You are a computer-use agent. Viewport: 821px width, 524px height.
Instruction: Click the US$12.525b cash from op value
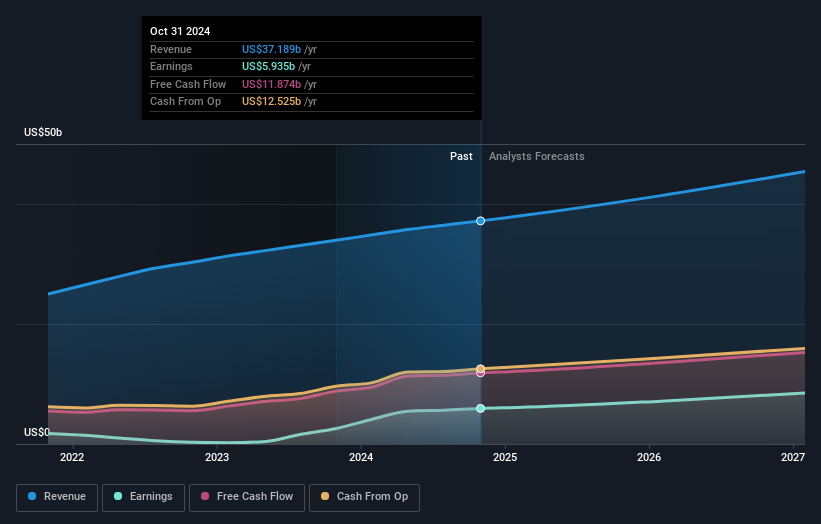click(271, 102)
